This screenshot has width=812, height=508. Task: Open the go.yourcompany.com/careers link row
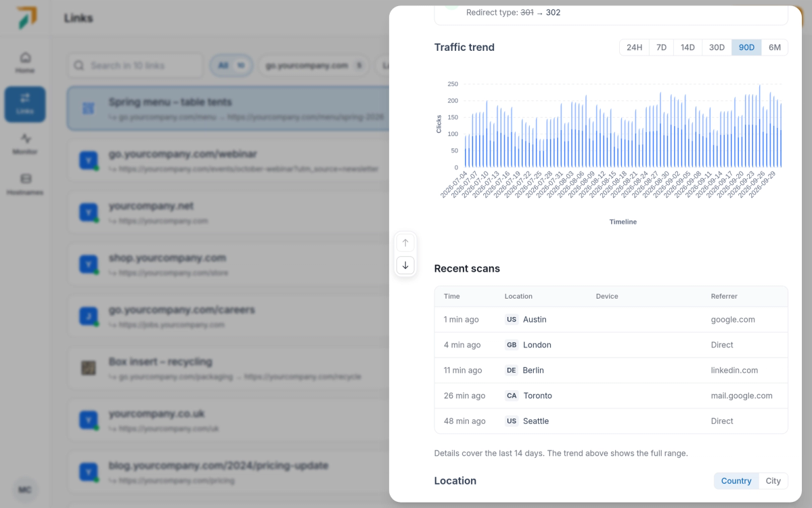[x=228, y=316]
